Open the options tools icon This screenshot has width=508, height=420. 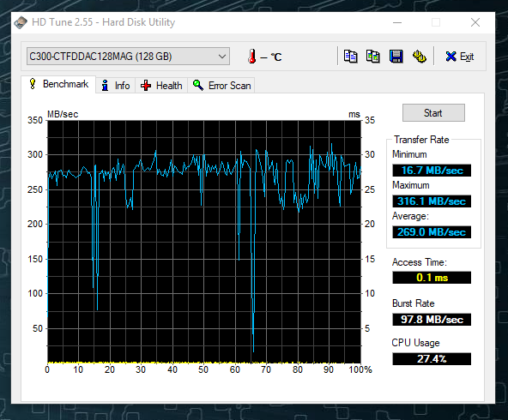tap(419, 57)
